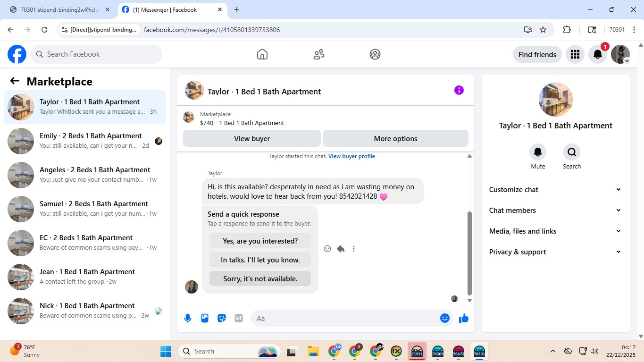The height and width of the screenshot is (362, 644).
Task: Click Find friends button
Action: pyautogui.click(x=537, y=54)
